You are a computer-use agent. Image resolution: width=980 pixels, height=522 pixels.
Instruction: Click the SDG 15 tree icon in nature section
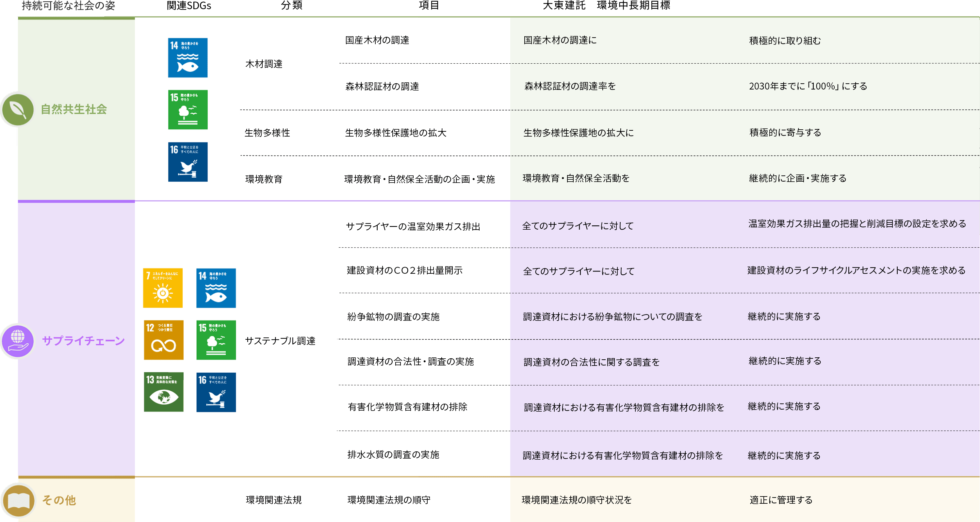(x=188, y=109)
